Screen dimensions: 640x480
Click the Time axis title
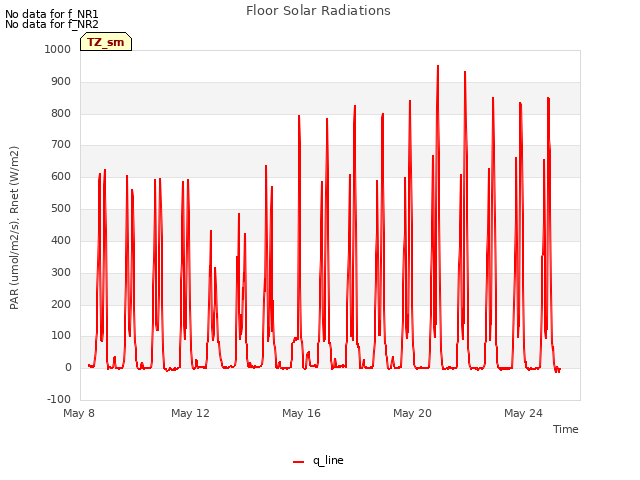coord(566,429)
